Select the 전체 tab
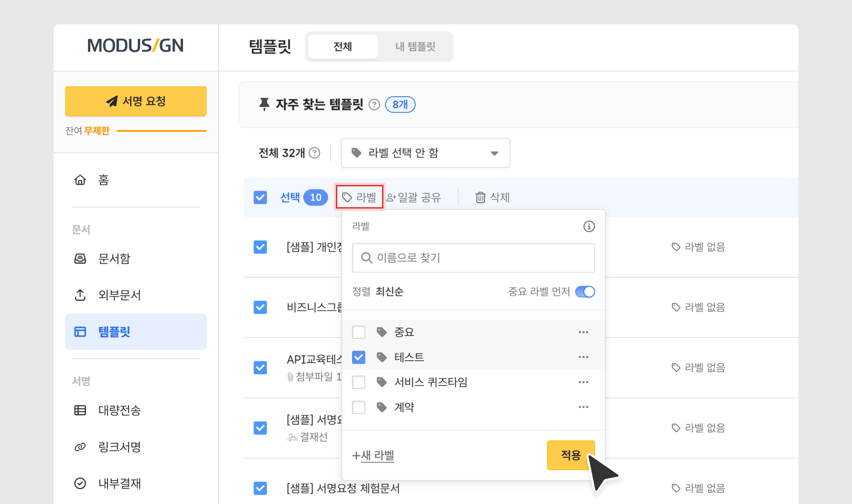This screenshot has width=852, height=504. tap(343, 47)
